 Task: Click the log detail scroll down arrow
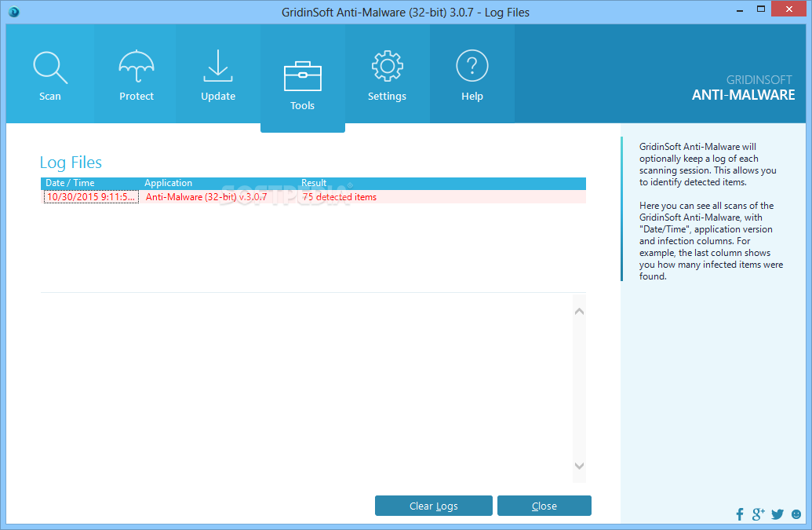(x=580, y=466)
